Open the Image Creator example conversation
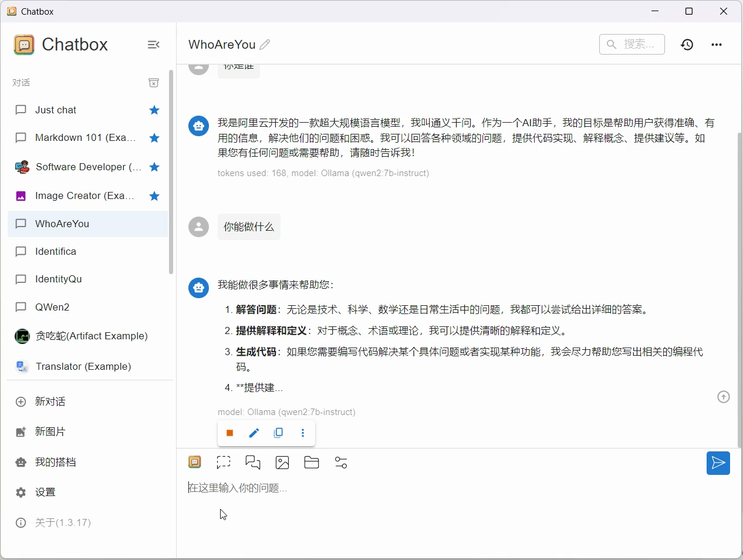This screenshot has width=743, height=560. coord(87,195)
